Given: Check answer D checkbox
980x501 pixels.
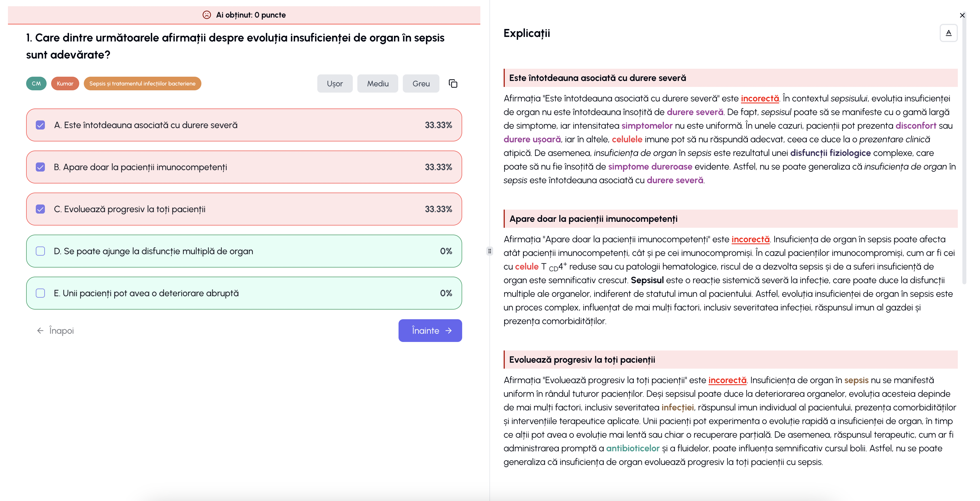Looking at the screenshot, I should pyautogui.click(x=40, y=251).
